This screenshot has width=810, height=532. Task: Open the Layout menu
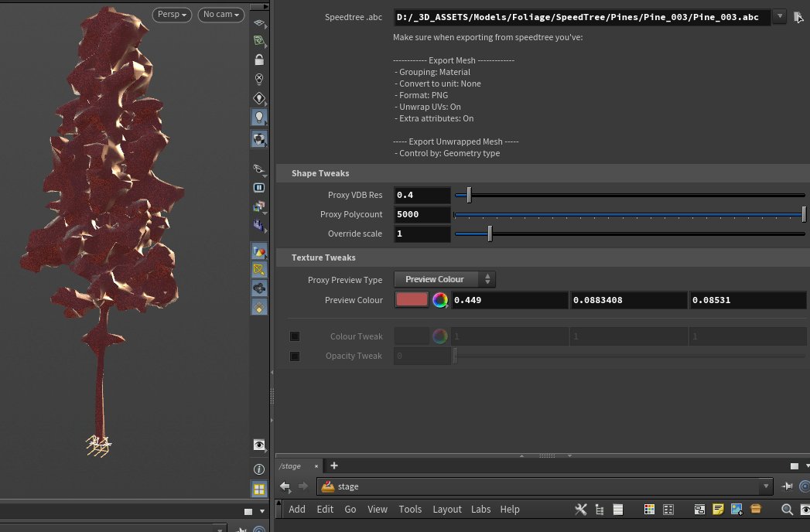[x=447, y=510]
